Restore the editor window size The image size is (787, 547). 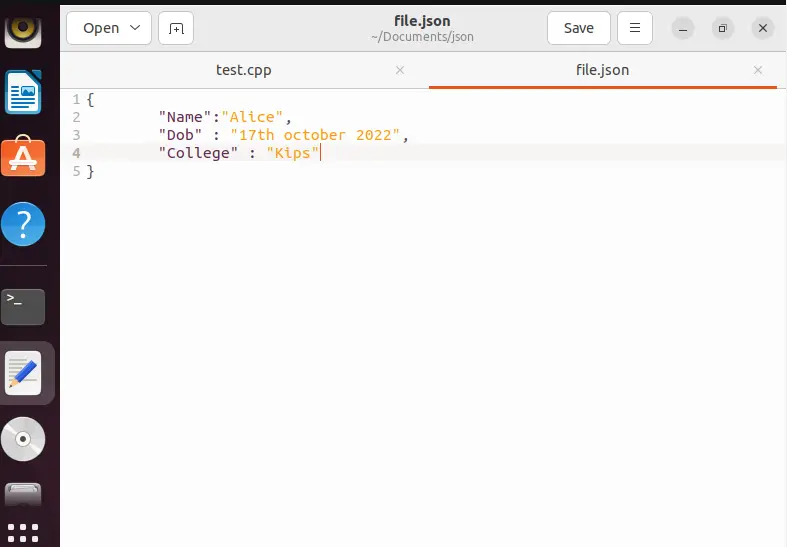pyautogui.click(x=723, y=29)
